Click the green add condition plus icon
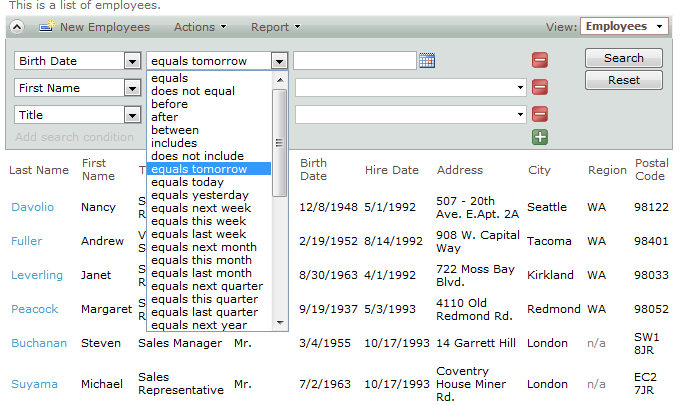This screenshot has height=405, width=680. tap(540, 137)
